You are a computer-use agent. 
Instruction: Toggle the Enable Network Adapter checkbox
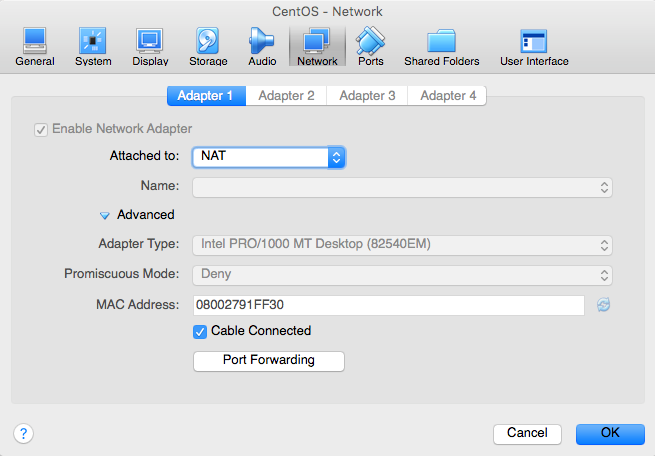[x=41, y=130]
